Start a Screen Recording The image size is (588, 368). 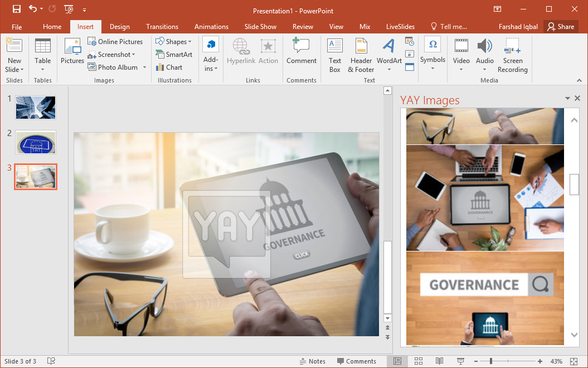point(512,54)
